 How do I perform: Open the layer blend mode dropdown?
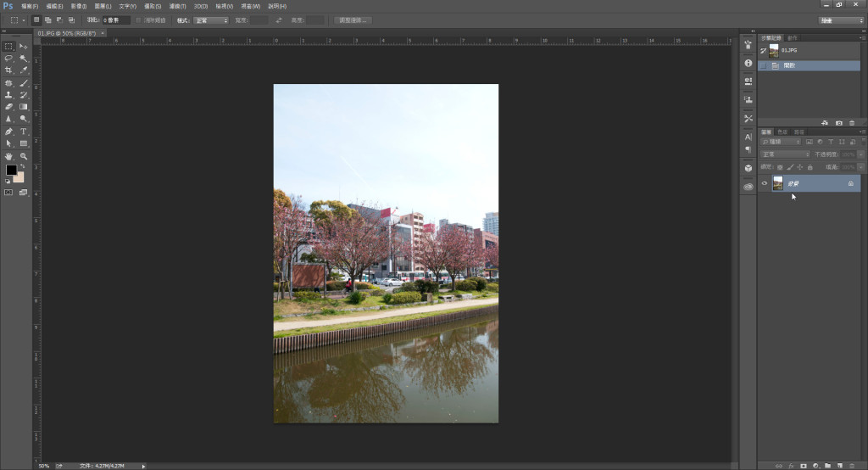pyautogui.click(x=785, y=154)
